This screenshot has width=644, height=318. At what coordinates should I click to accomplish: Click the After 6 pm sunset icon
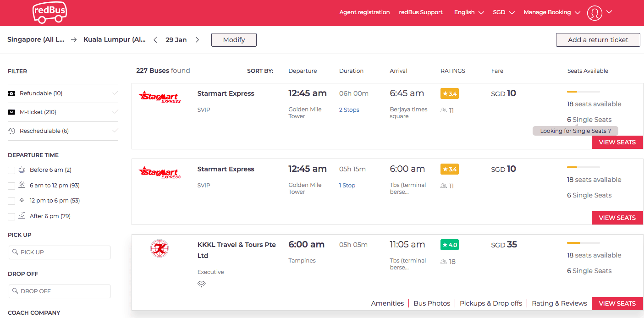tap(22, 216)
